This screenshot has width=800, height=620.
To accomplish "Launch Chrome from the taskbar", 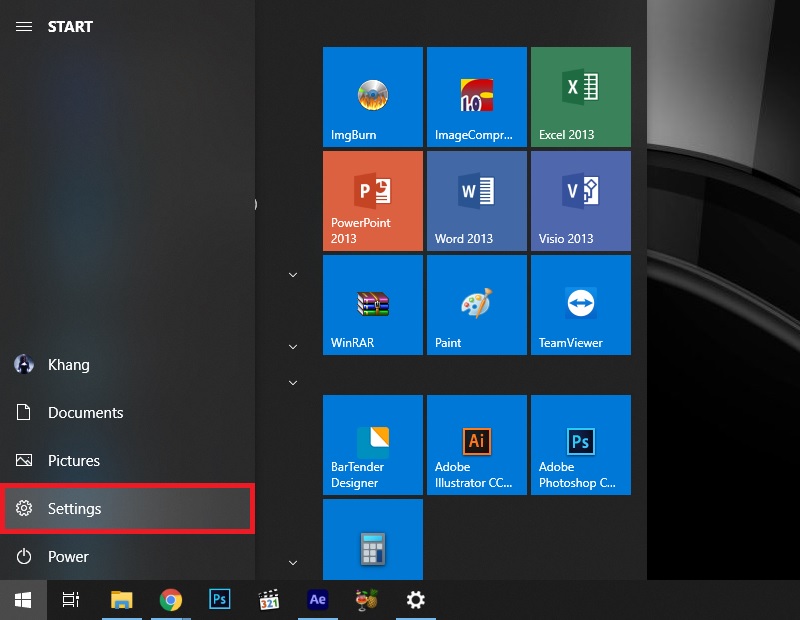I will (170, 600).
